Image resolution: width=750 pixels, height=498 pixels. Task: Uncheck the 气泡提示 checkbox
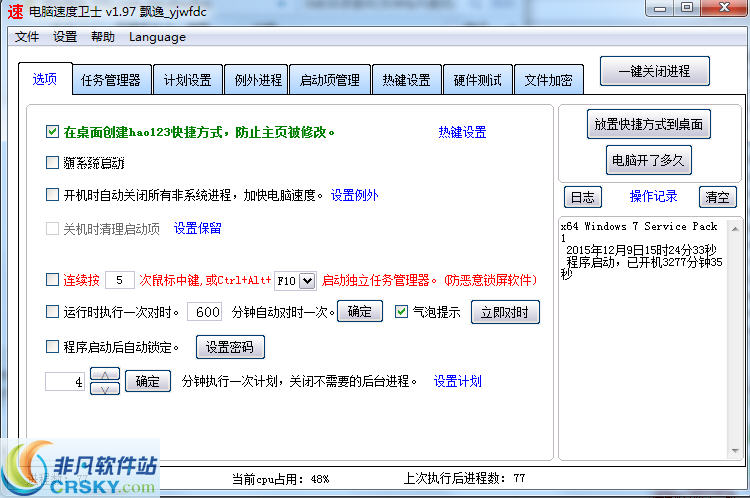pos(401,312)
